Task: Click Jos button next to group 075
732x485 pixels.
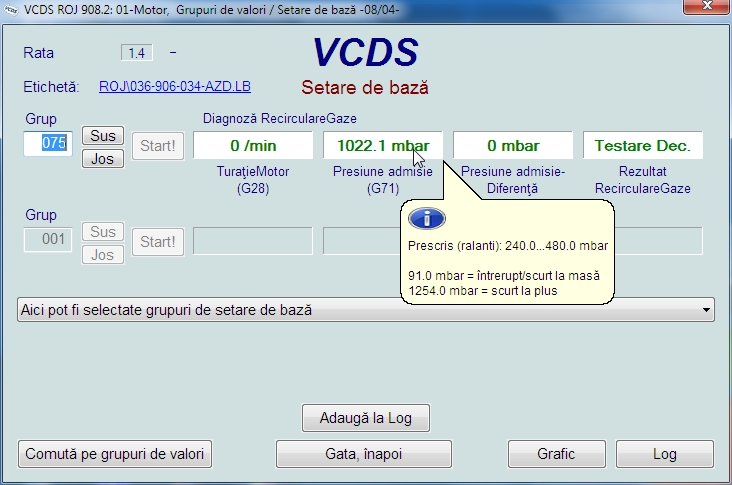Action: [103, 159]
